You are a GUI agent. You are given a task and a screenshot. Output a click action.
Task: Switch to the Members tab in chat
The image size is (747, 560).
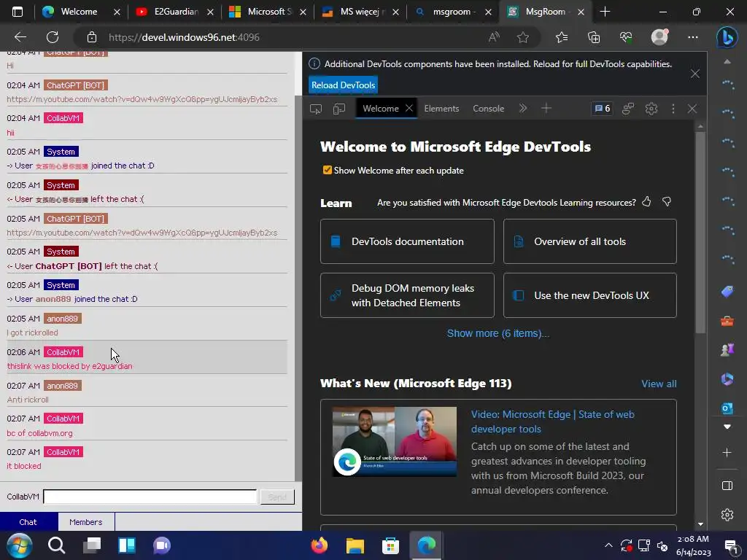click(x=86, y=522)
